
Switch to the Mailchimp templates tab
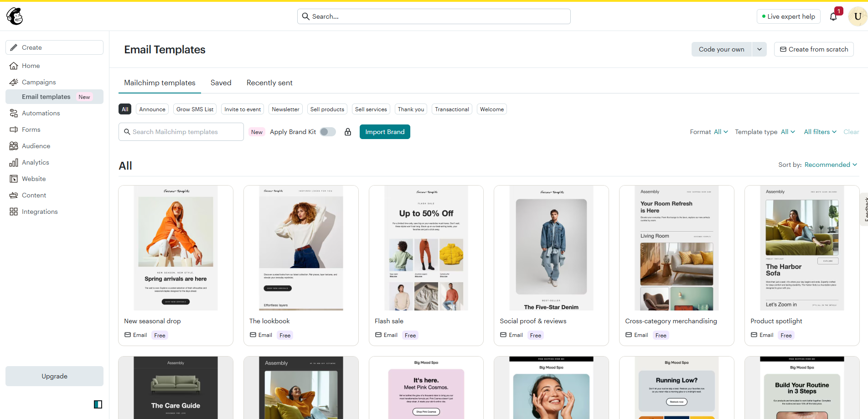(x=160, y=83)
